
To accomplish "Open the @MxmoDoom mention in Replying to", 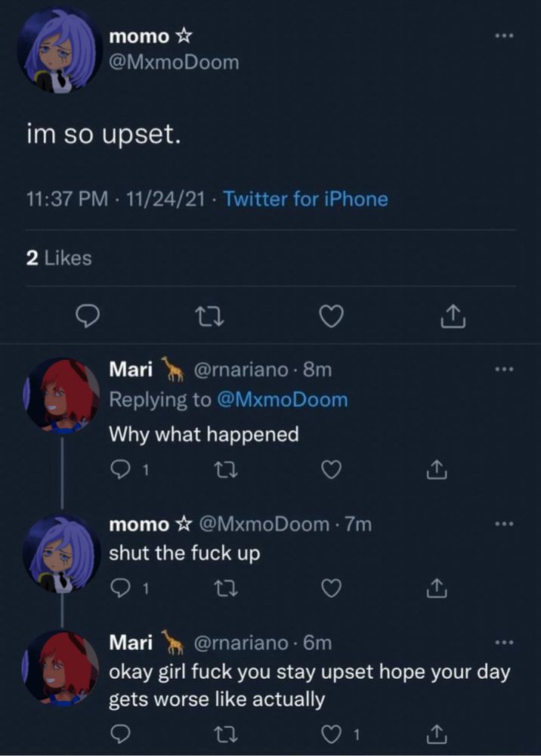I will [x=283, y=400].
